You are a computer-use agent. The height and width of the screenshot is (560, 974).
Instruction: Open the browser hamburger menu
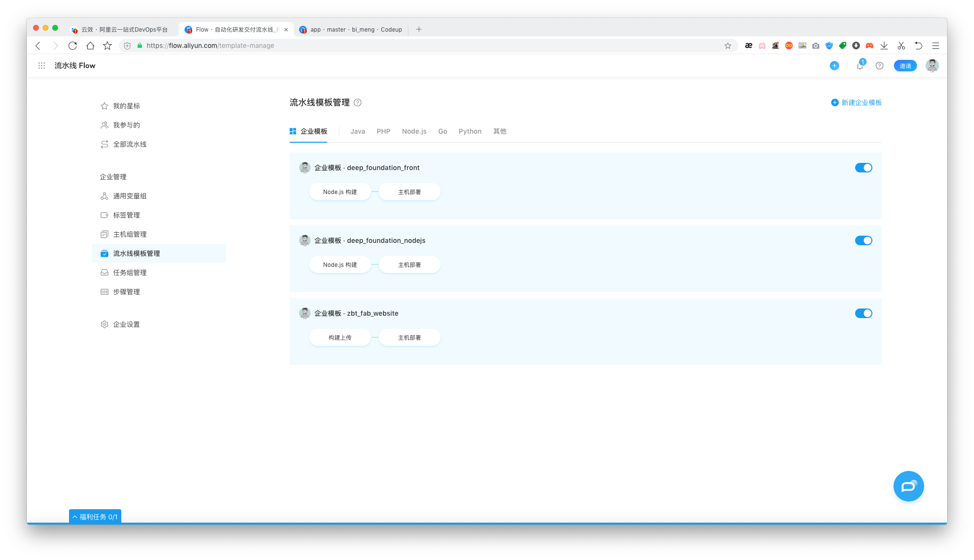[935, 46]
